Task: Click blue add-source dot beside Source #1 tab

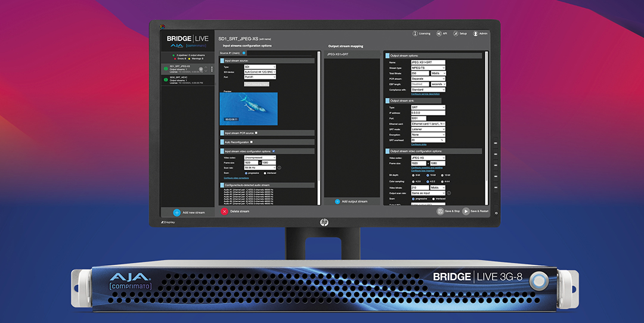Action: pyautogui.click(x=244, y=53)
